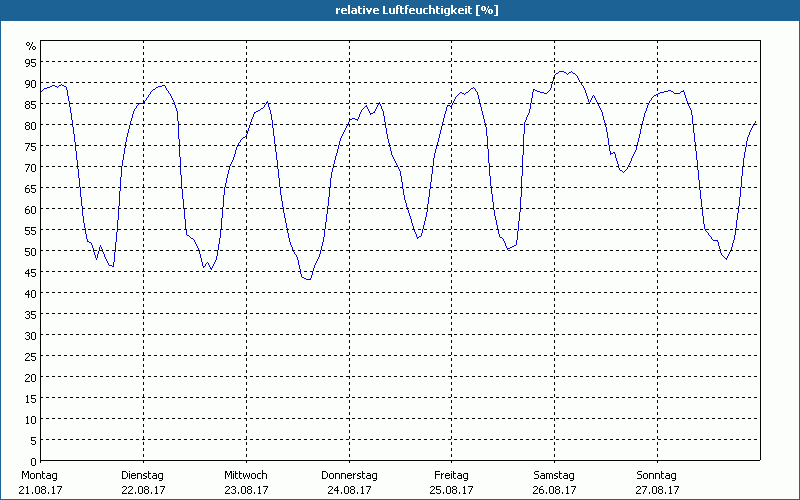Viewport: 800px width, 500px height.
Task: Click the end point of the humidity curve
Action: click(756, 121)
